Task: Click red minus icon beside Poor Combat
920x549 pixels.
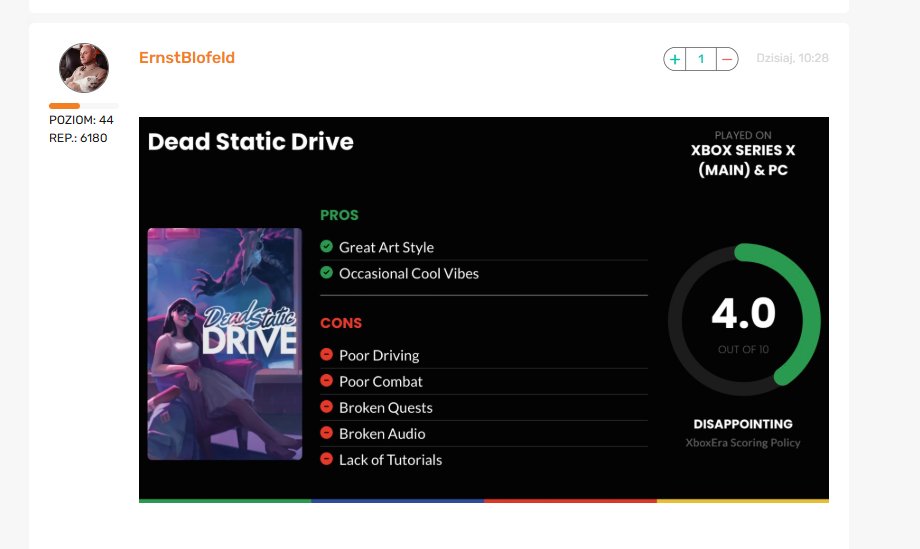Action: pyautogui.click(x=327, y=381)
